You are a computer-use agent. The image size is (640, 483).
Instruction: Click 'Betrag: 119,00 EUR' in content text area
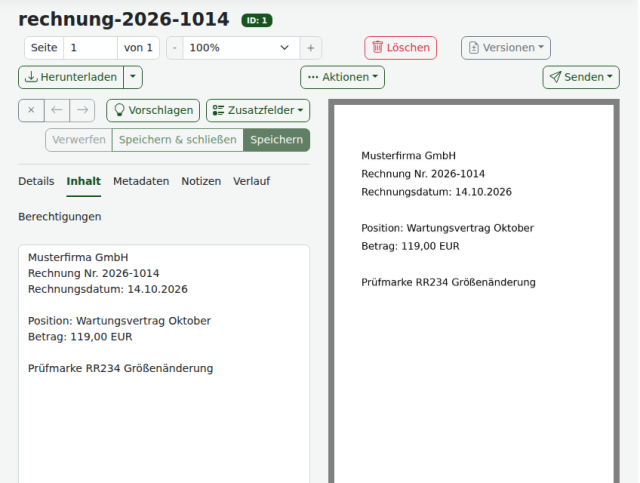[x=80, y=337]
